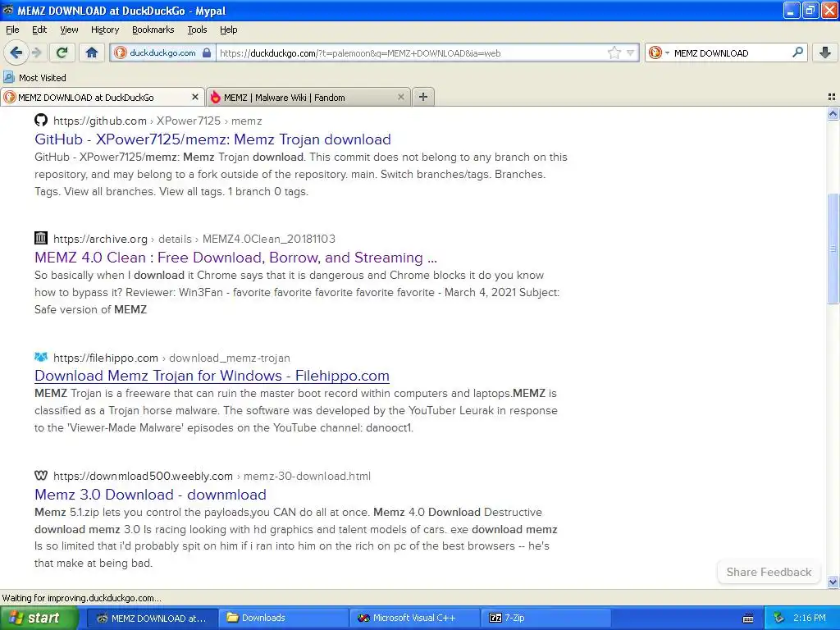Click the https://downmload500.weebly.com result URL

pyautogui.click(x=143, y=477)
